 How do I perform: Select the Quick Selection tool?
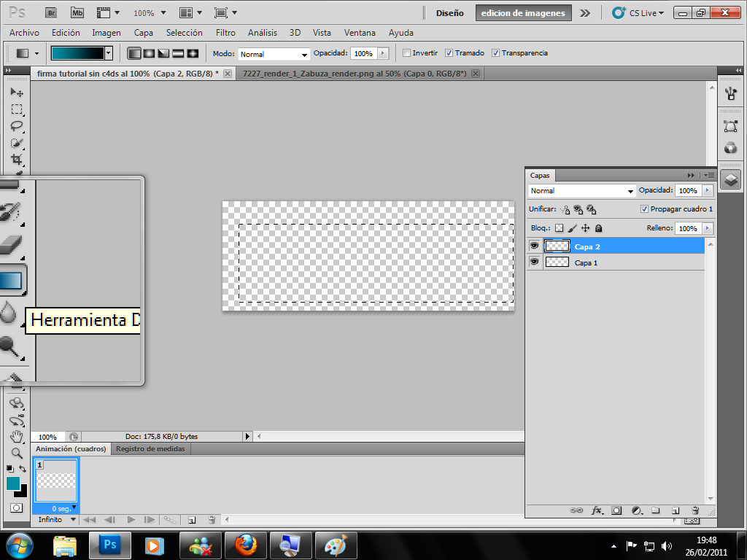(17, 143)
